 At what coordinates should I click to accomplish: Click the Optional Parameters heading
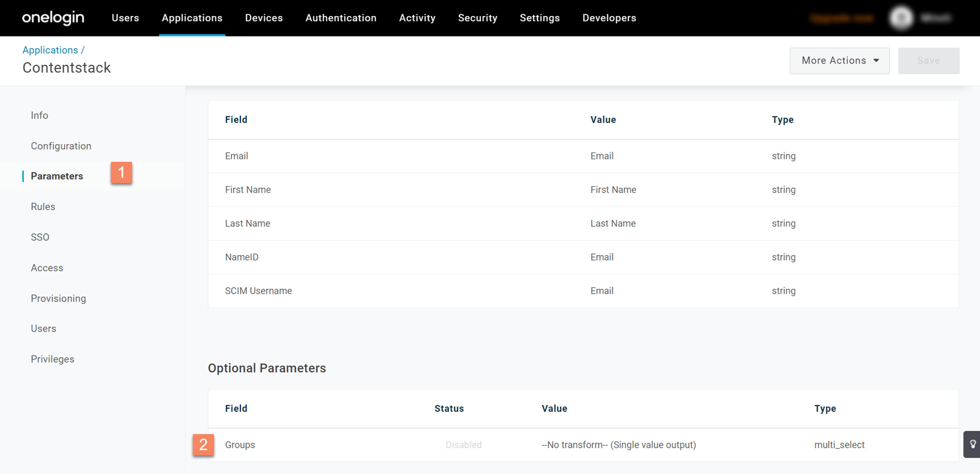click(x=267, y=368)
